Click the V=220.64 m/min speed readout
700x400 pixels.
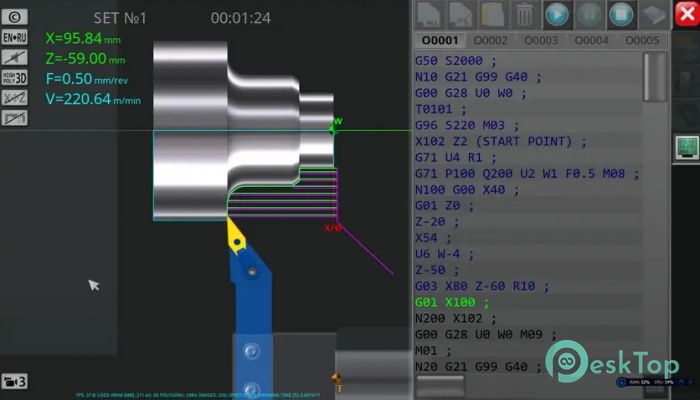[93, 99]
